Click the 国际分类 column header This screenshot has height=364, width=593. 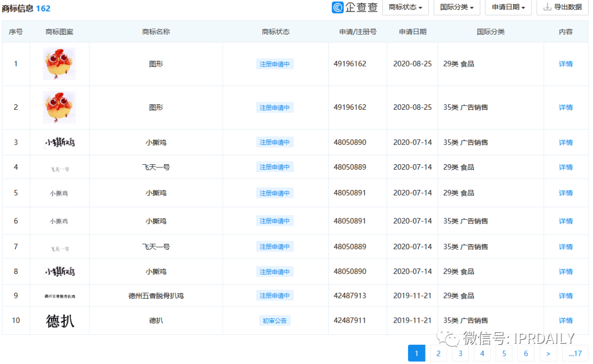point(490,32)
